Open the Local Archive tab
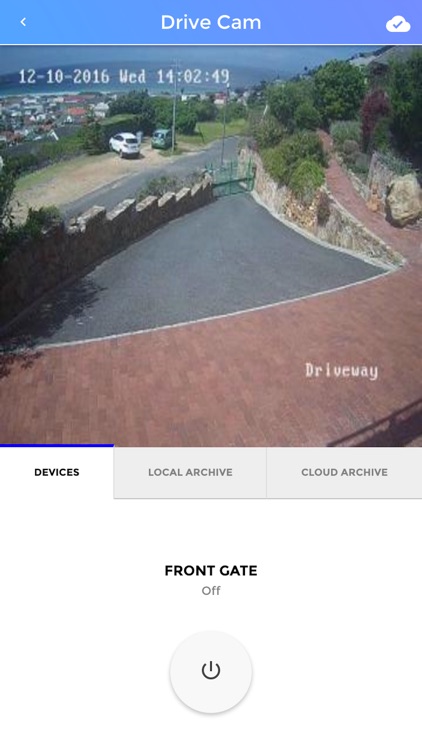 pyautogui.click(x=190, y=472)
